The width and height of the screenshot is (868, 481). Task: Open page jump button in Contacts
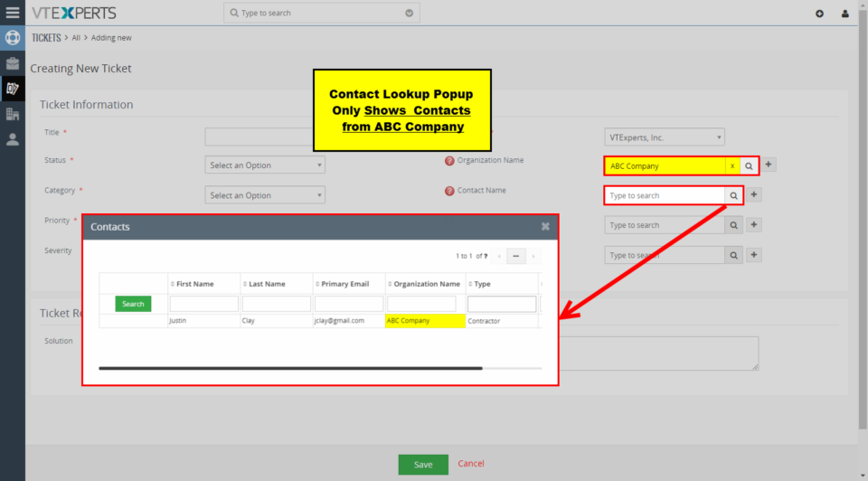516,256
